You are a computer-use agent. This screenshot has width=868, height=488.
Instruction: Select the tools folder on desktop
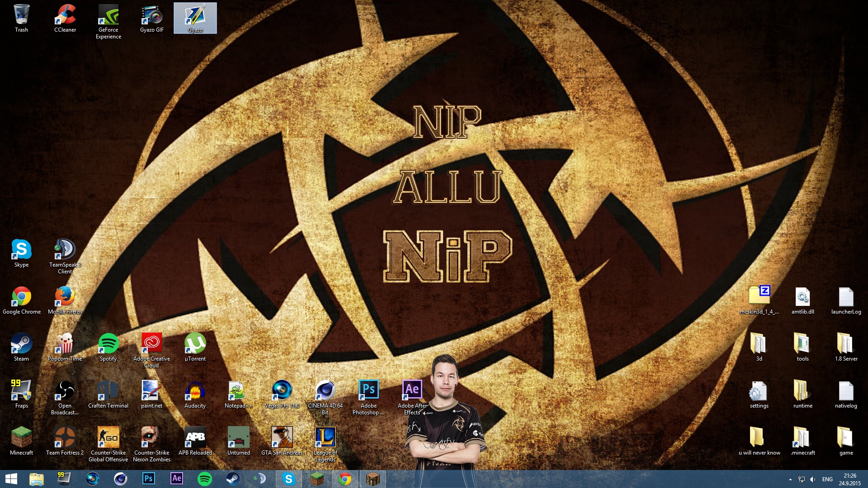pyautogui.click(x=803, y=347)
